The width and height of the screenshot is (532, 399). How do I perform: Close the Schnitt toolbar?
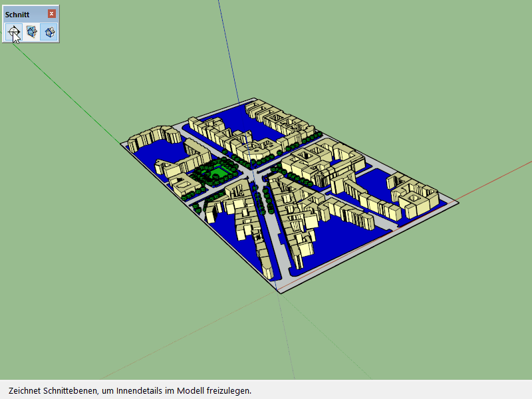(52, 14)
